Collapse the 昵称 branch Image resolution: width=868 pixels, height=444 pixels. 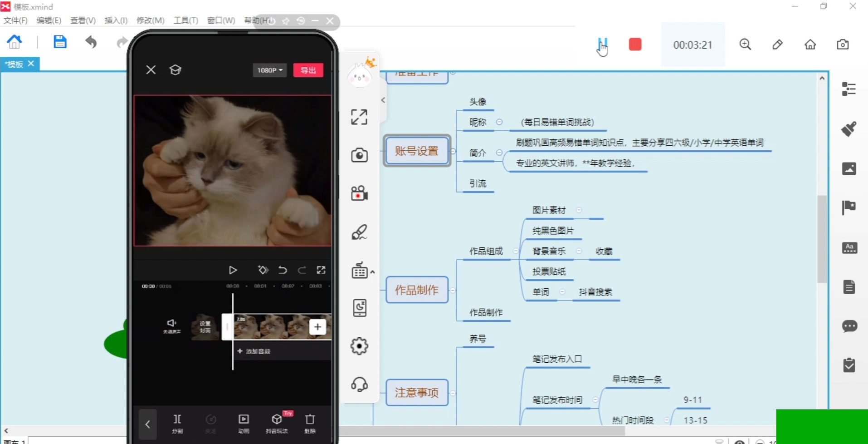(499, 122)
